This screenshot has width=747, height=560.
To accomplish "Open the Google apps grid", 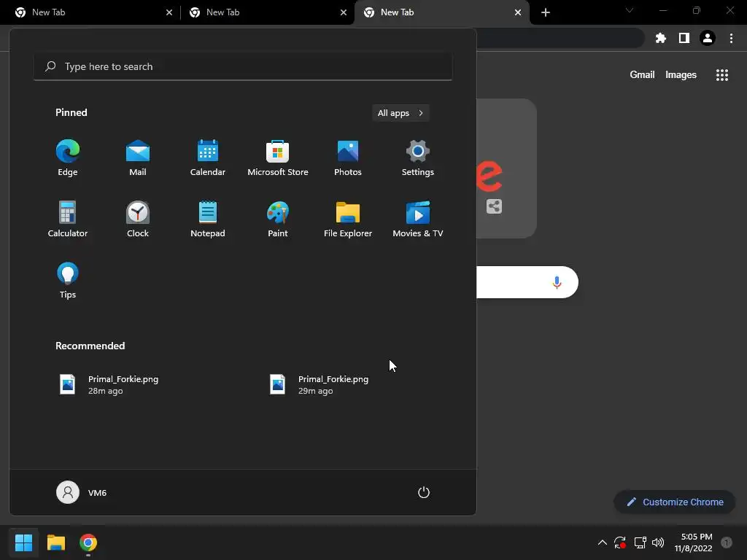I will tap(722, 75).
